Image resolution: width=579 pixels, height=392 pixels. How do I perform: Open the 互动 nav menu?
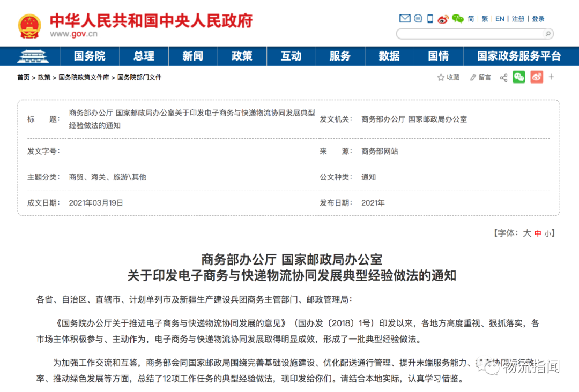pyautogui.click(x=291, y=56)
